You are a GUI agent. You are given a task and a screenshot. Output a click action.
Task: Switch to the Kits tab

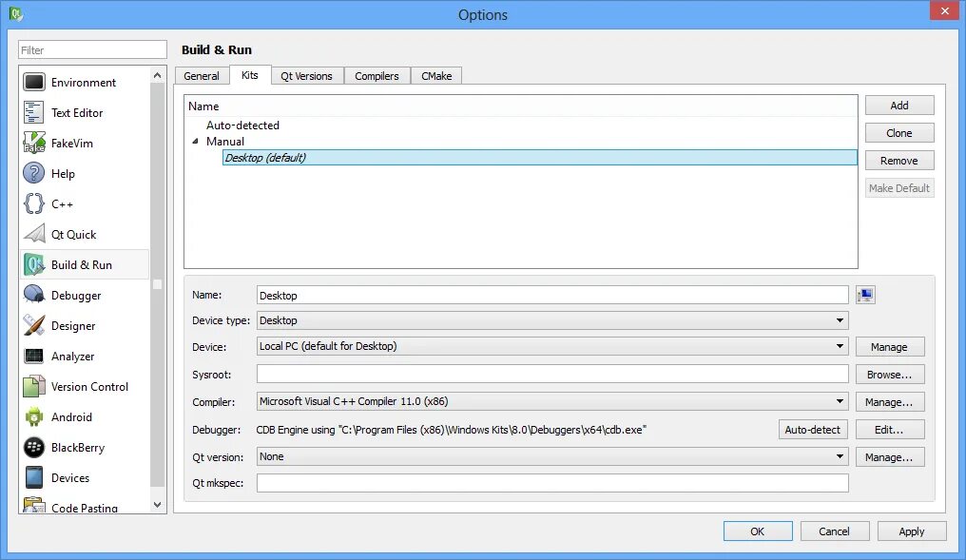click(x=249, y=74)
